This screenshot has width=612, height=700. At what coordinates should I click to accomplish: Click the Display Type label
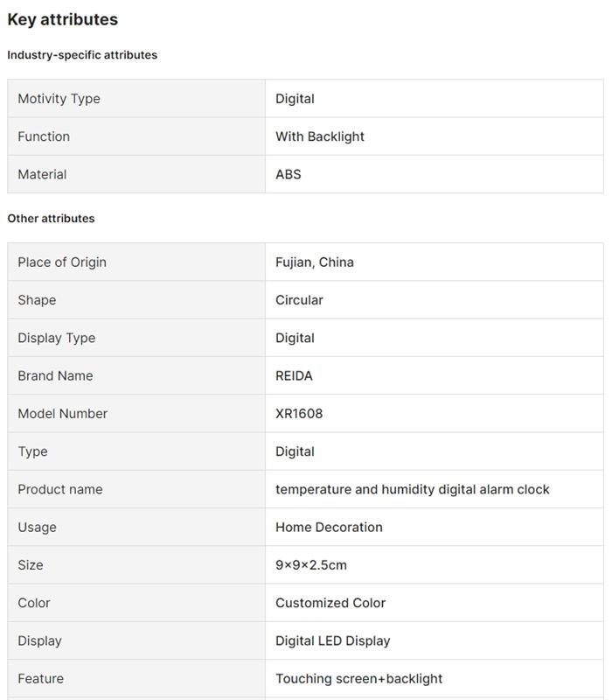click(56, 338)
